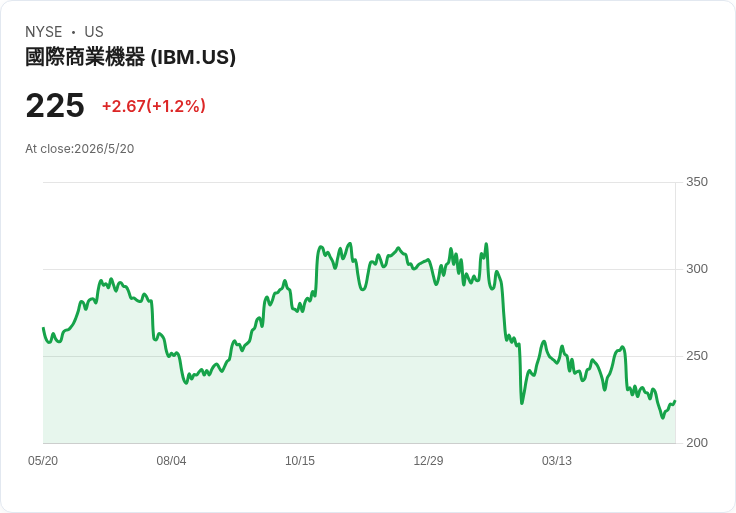The width and height of the screenshot is (736, 513).
Task: Click the 12/29 x-axis date label
Action: click(x=428, y=461)
